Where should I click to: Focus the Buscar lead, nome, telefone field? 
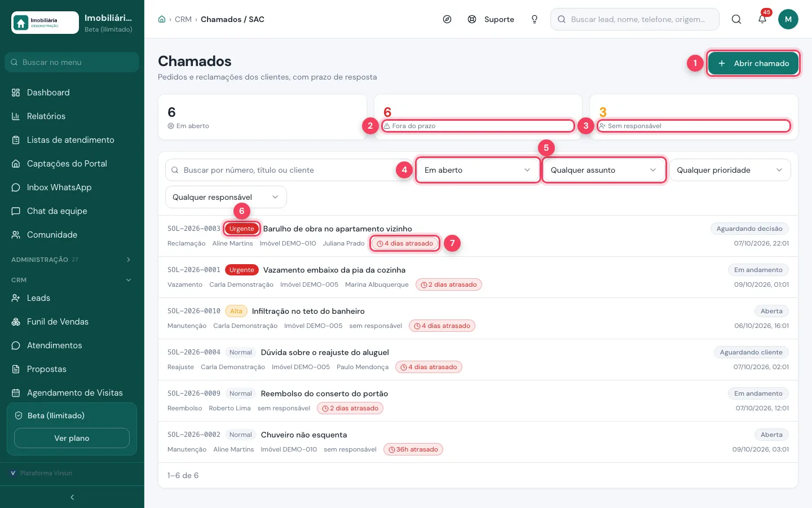click(635, 19)
